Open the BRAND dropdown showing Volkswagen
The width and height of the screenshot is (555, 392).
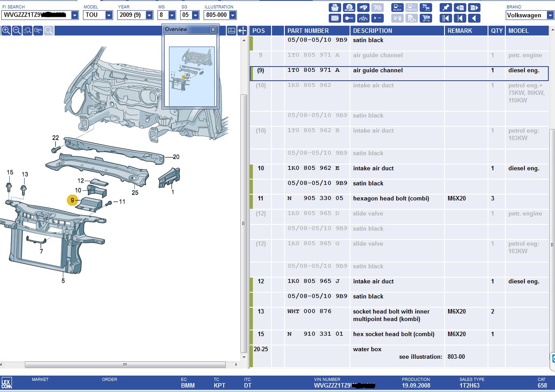550,15
